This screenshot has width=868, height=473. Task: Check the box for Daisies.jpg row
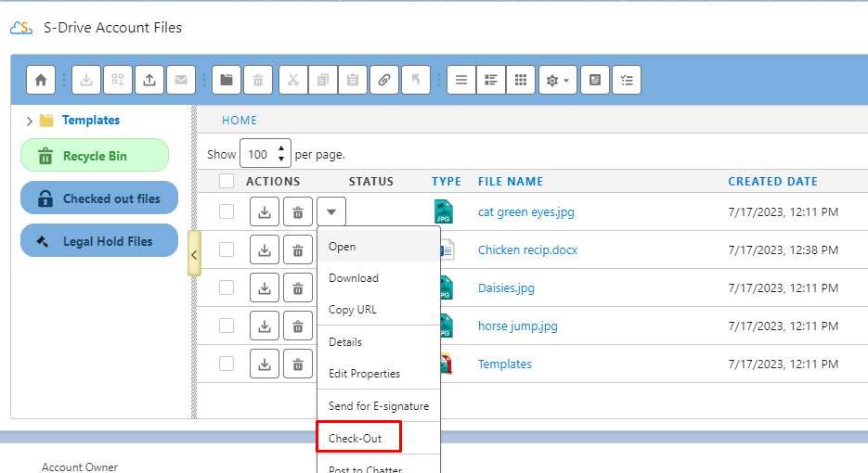(x=227, y=288)
